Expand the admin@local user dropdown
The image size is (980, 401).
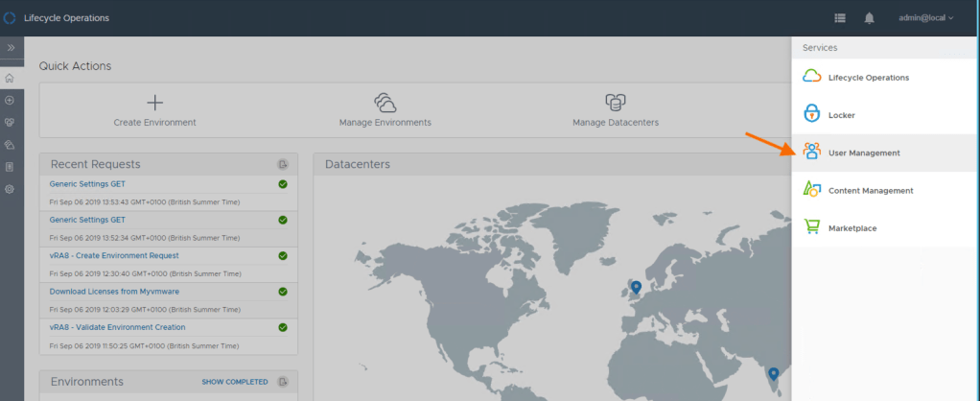pos(925,18)
